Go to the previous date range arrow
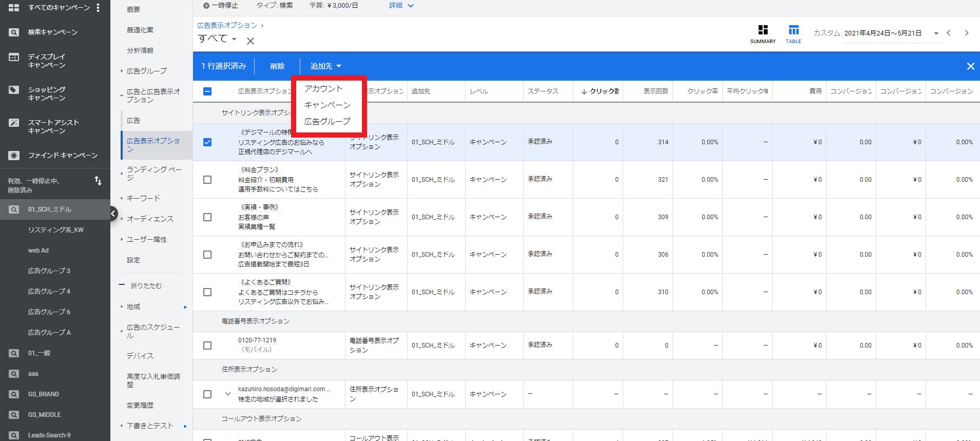The height and width of the screenshot is (441, 980). point(949,33)
